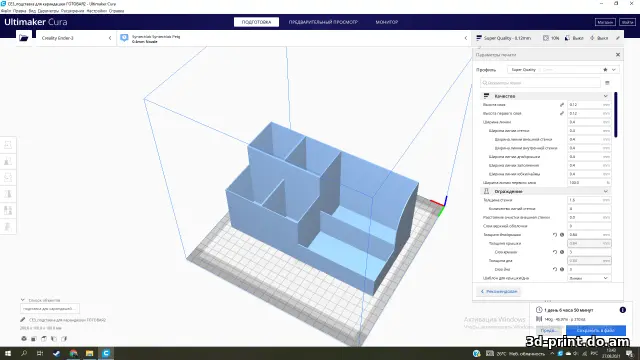Click the Recommended button

click(x=499, y=291)
